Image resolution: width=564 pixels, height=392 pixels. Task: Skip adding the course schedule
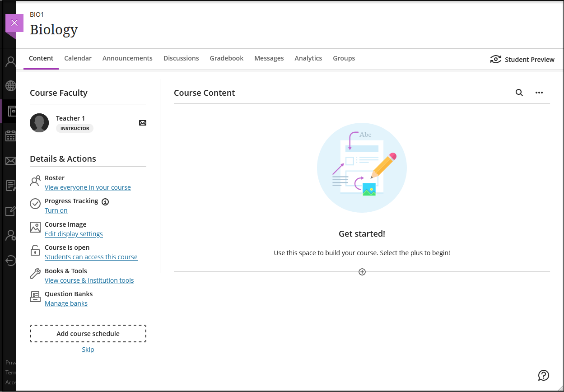[88, 350]
